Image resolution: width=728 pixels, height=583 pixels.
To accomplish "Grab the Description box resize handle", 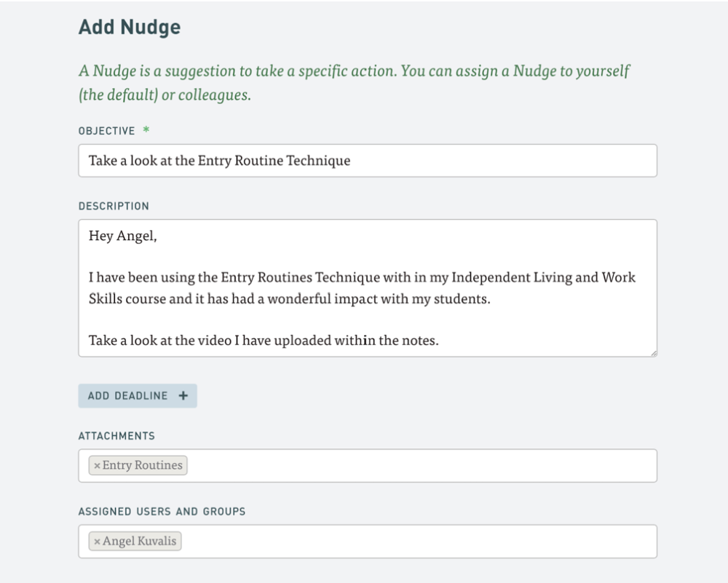I will pos(653,353).
